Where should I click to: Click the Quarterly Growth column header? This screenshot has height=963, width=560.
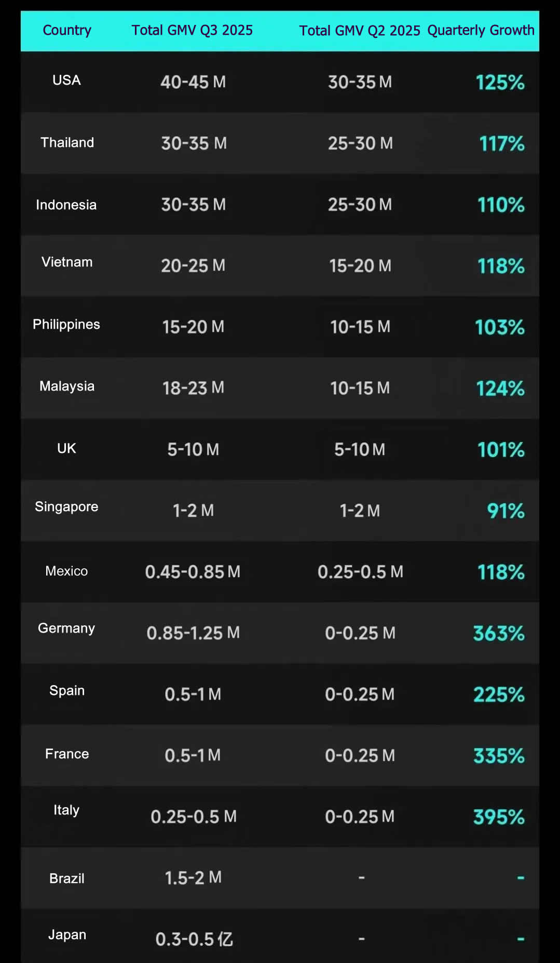(481, 30)
